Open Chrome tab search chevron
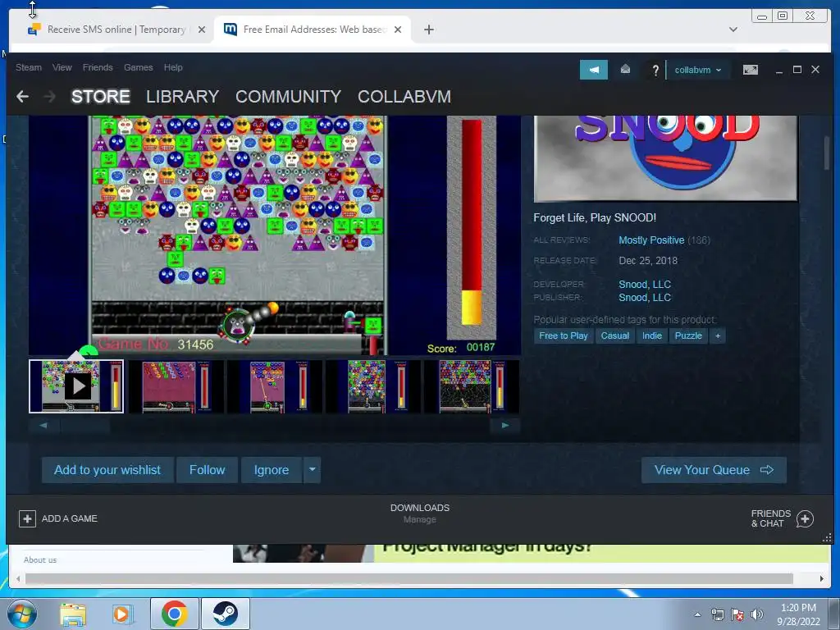This screenshot has width=840, height=630. 733,30
